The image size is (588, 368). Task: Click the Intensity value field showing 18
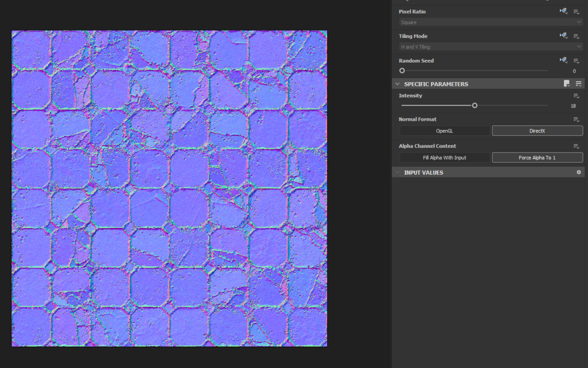(x=572, y=106)
